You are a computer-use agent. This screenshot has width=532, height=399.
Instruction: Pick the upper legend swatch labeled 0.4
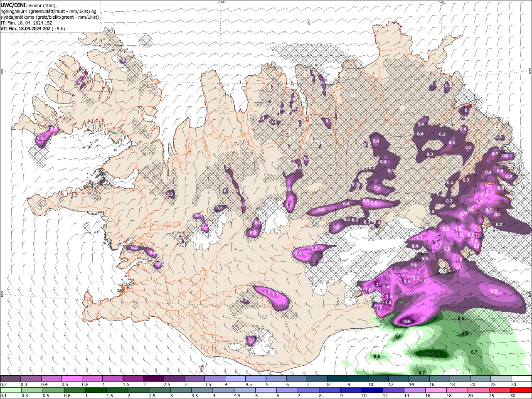coord(51,379)
